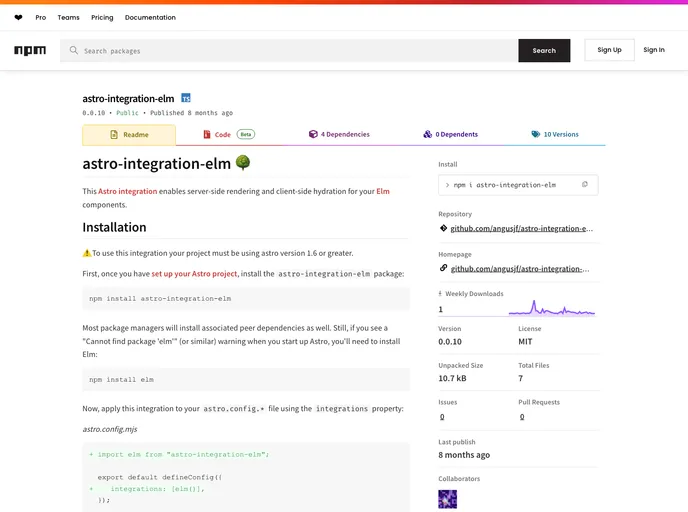This screenshot has height=512, width=688.
Task: Click the 'npm install elm' code block
Action: pos(246,380)
